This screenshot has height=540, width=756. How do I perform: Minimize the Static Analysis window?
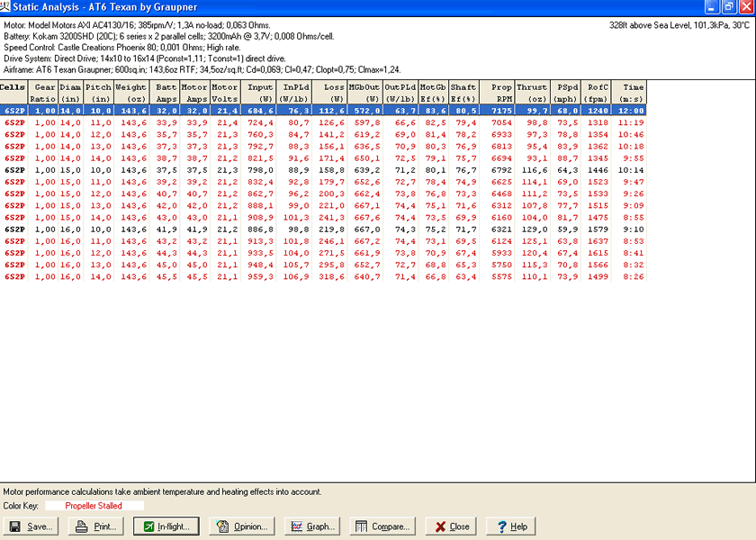click(712, 7)
